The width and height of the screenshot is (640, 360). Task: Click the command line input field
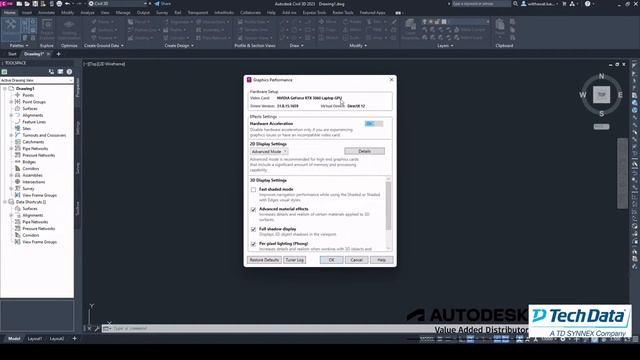pos(269,328)
